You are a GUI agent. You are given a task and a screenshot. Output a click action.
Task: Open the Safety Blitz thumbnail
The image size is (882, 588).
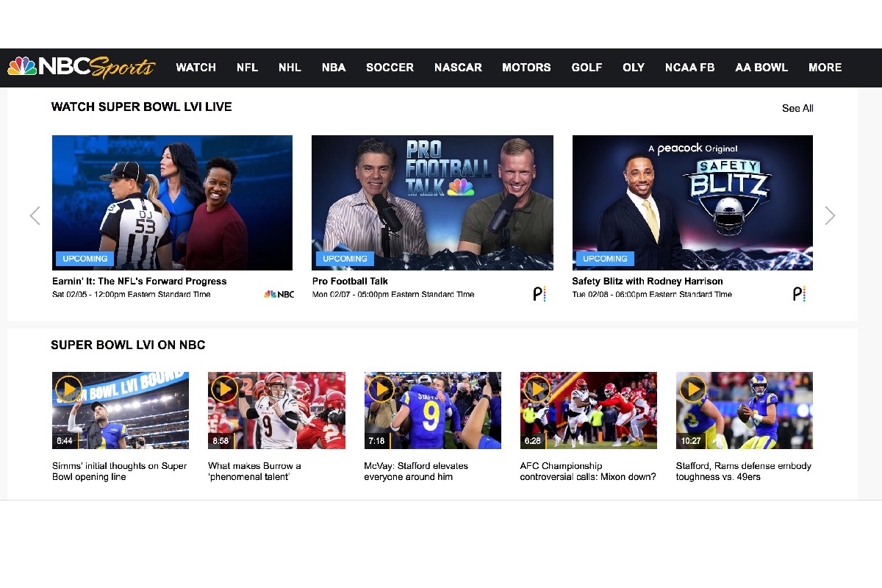(x=692, y=203)
